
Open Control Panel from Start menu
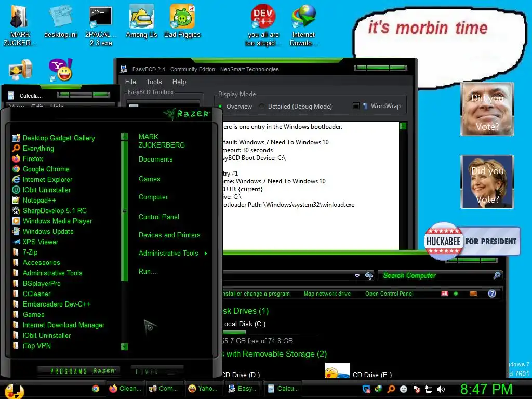coord(159,217)
